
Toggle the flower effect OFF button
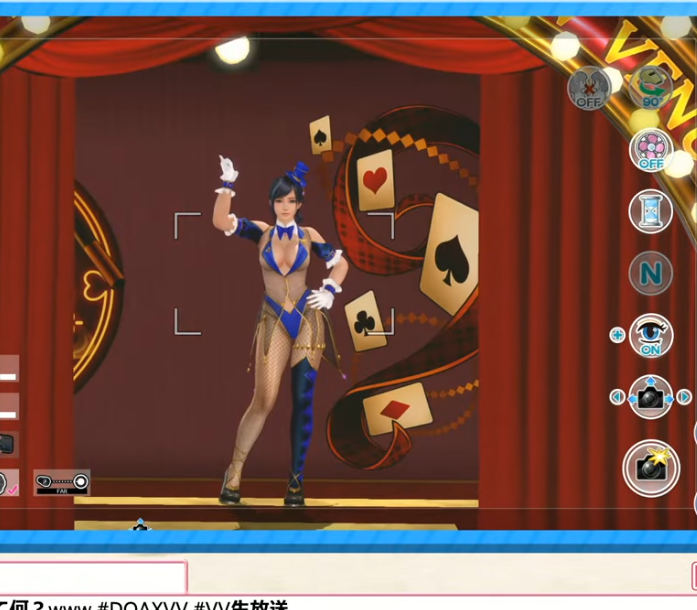(651, 150)
